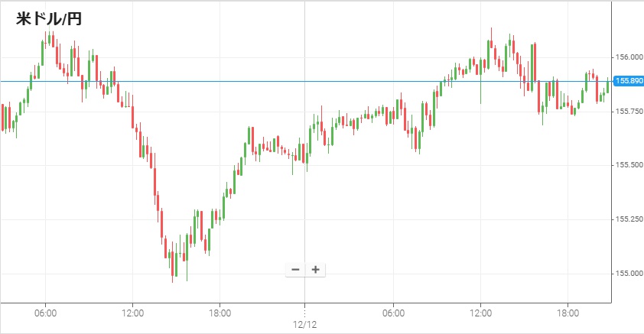Click 06:00 time label after the 12/12 date

[x=393, y=313]
